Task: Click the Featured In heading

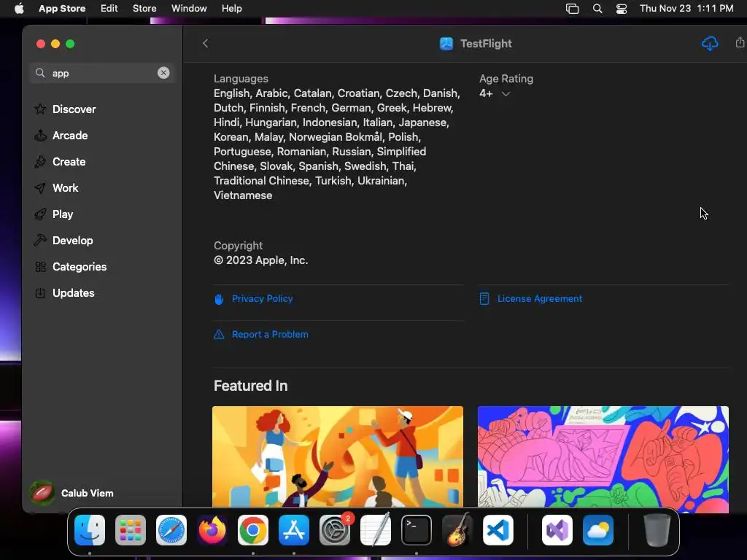Action: 251,386
